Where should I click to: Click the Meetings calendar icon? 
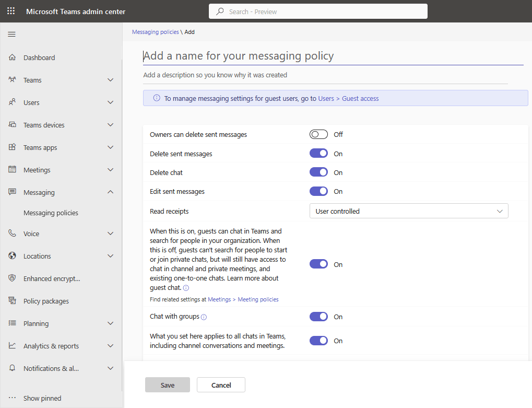click(x=12, y=169)
